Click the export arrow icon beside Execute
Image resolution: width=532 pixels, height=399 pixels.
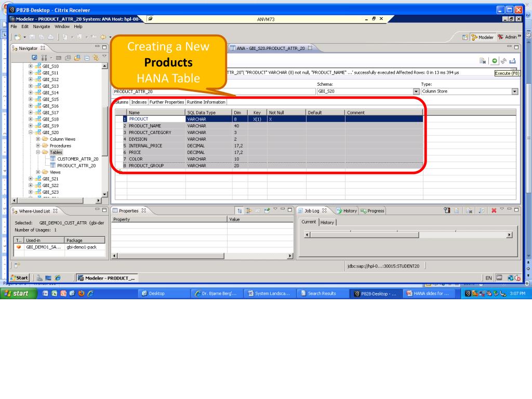(513, 61)
